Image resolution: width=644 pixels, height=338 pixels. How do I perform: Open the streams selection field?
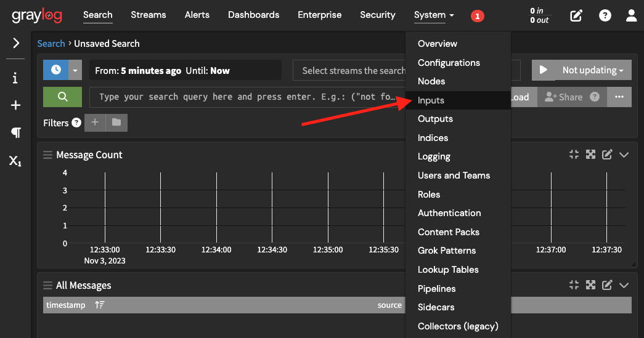[x=349, y=70]
